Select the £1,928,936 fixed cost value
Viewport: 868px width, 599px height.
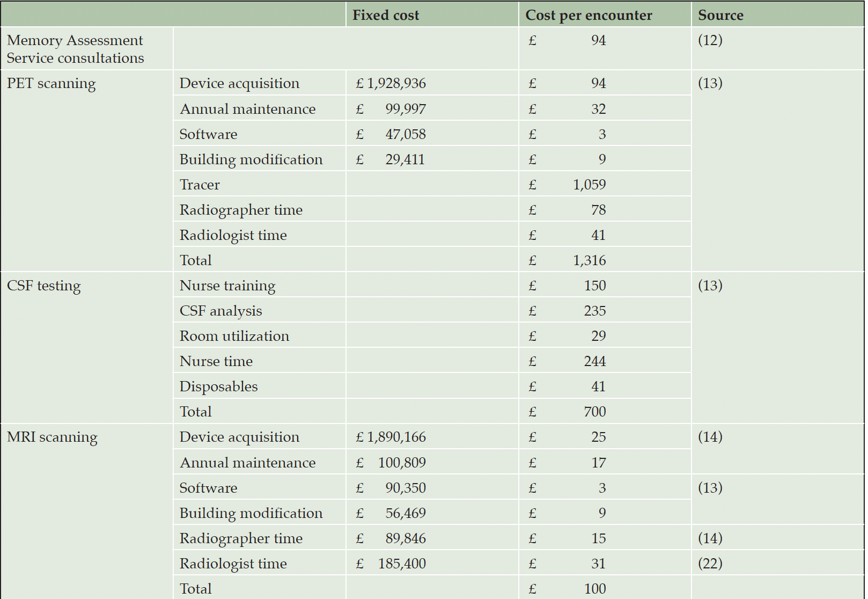[391, 83]
